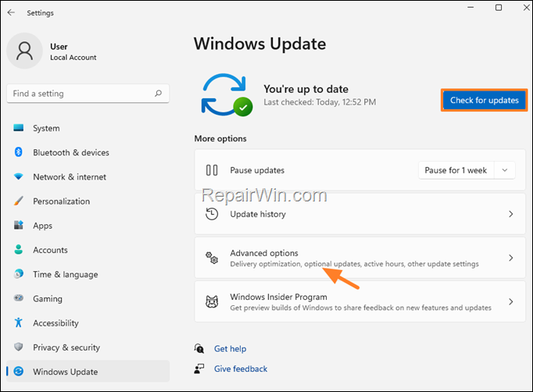Open Bluetooth & devices settings
Image resolution: width=533 pixels, height=392 pixels.
pyautogui.click(x=88, y=152)
